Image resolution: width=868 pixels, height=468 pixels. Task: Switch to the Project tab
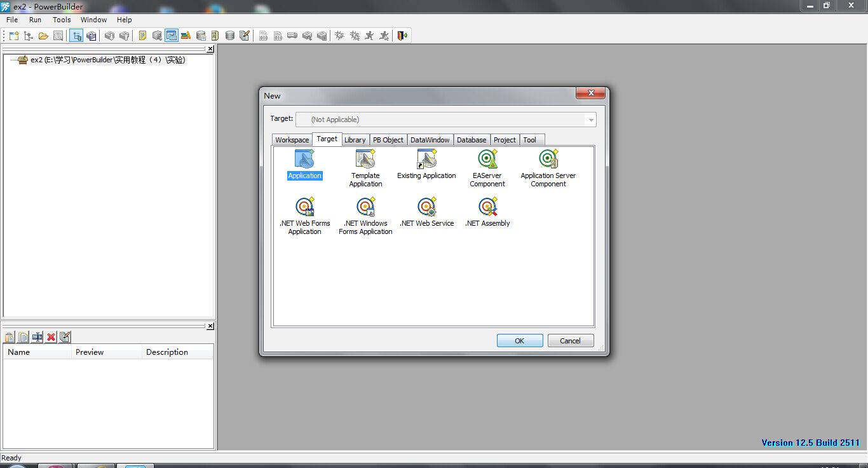pyautogui.click(x=505, y=140)
